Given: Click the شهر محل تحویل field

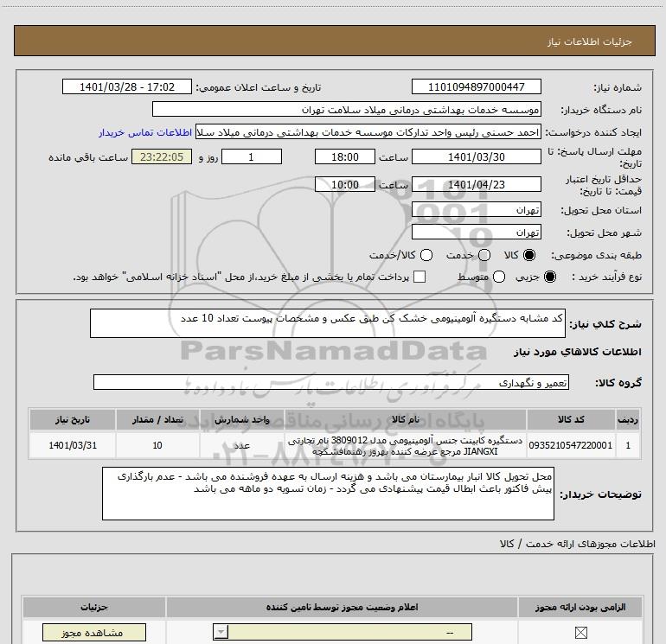Looking at the screenshot, I should pos(476,233).
